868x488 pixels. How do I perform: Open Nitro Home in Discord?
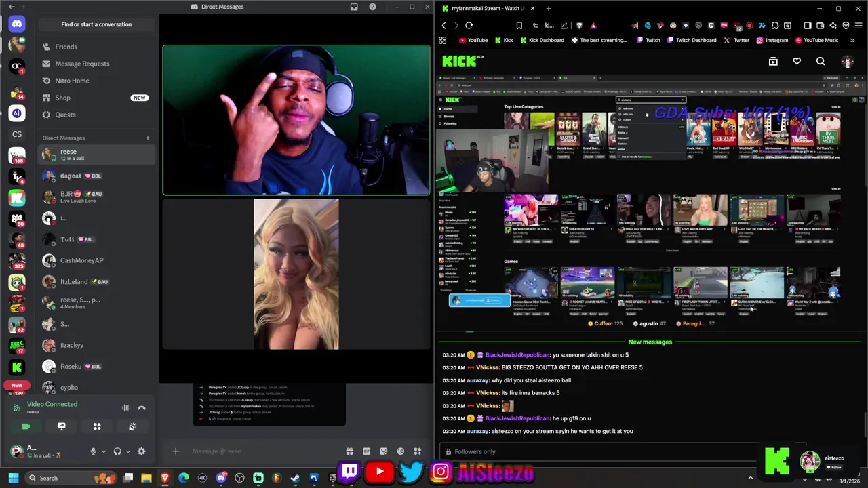click(96, 81)
